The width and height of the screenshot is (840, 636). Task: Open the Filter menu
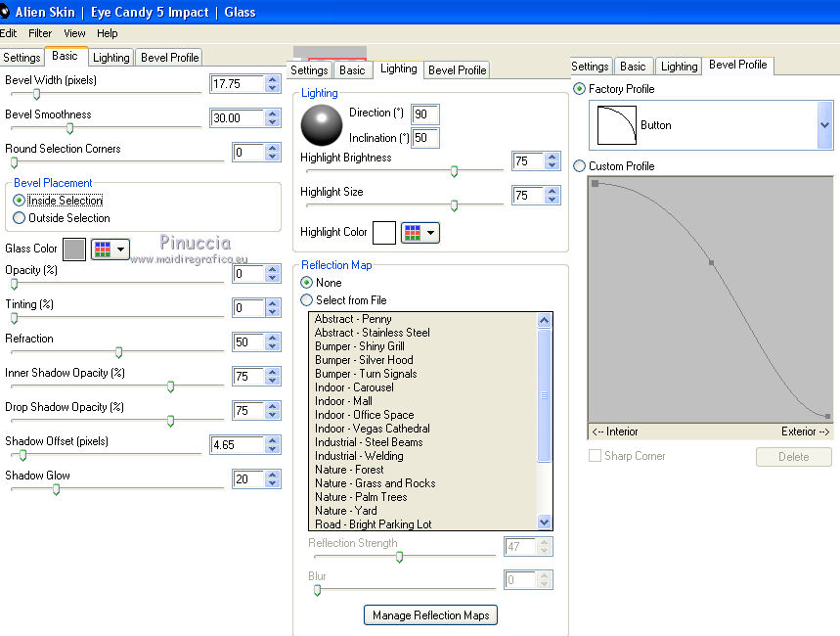tap(40, 33)
